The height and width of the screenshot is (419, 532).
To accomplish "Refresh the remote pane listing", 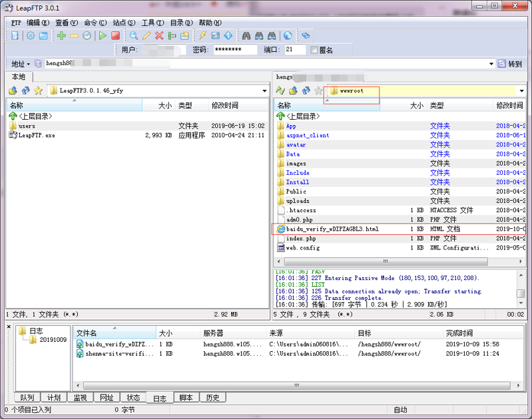I will click(306, 90).
